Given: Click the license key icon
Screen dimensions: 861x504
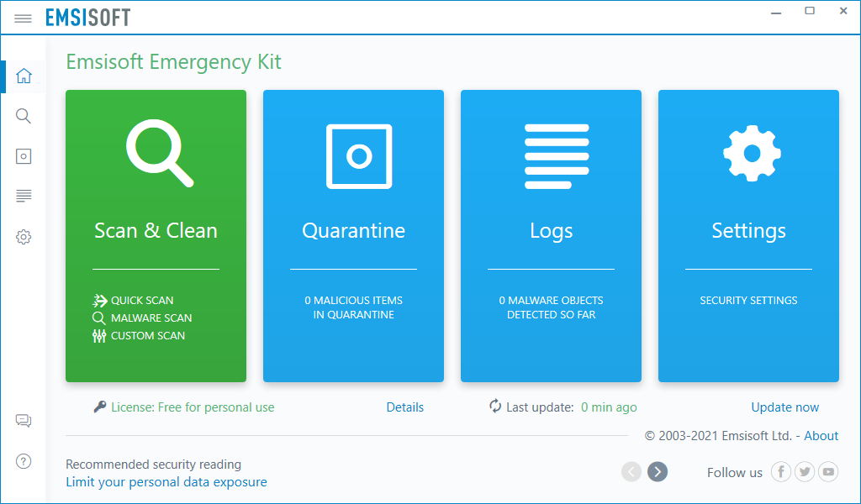Looking at the screenshot, I should click(100, 407).
